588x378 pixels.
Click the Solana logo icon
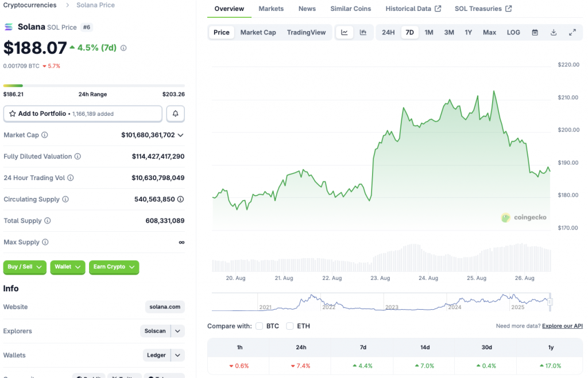8,27
